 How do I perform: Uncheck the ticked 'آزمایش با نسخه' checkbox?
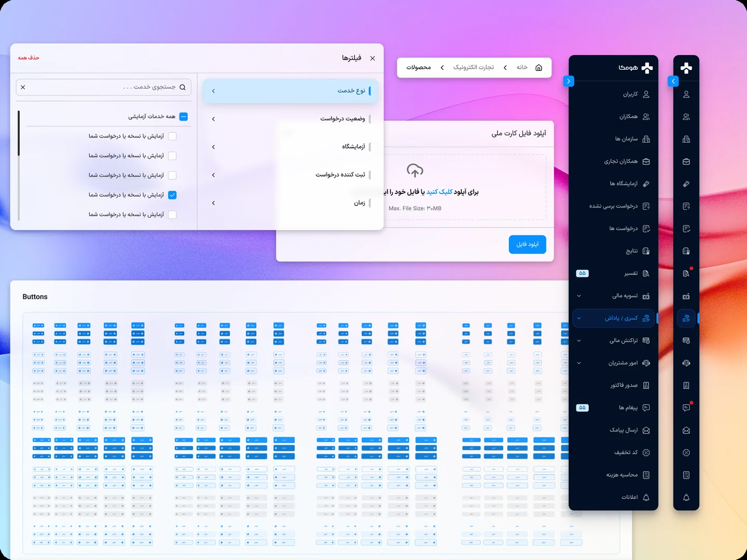coord(172,195)
